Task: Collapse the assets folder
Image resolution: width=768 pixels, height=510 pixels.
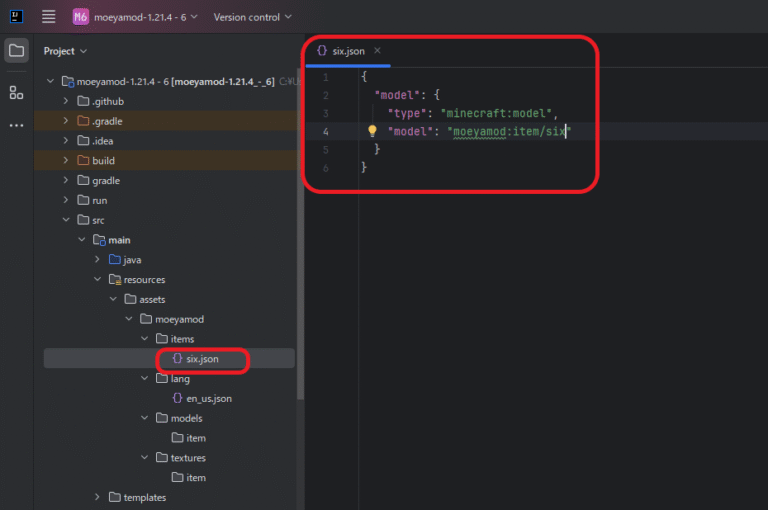Action: tap(113, 299)
